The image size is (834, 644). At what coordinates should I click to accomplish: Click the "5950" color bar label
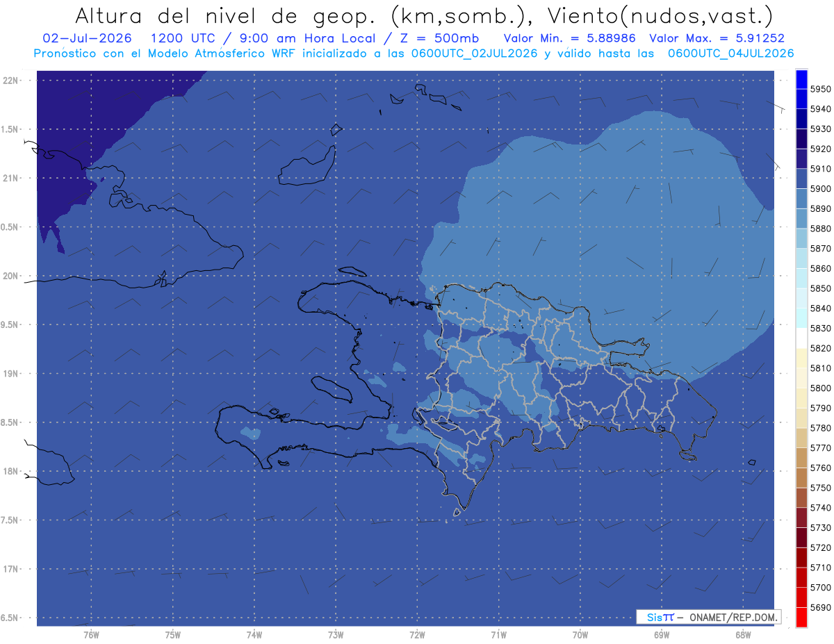coord(821,89)
